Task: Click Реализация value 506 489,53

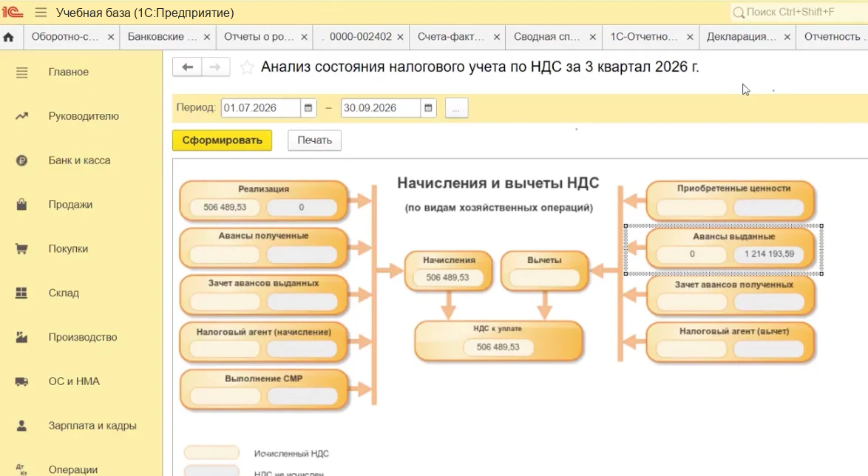Action: click(225, 207)
